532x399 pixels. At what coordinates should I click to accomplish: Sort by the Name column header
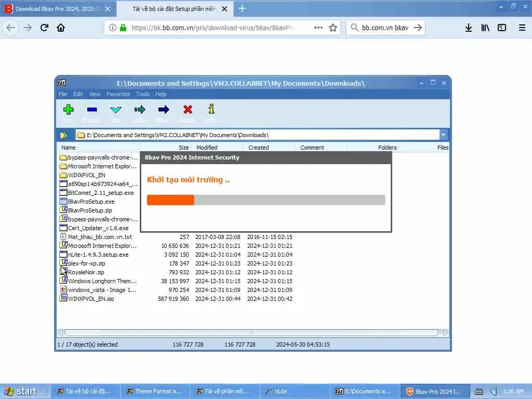click(98, 147)
